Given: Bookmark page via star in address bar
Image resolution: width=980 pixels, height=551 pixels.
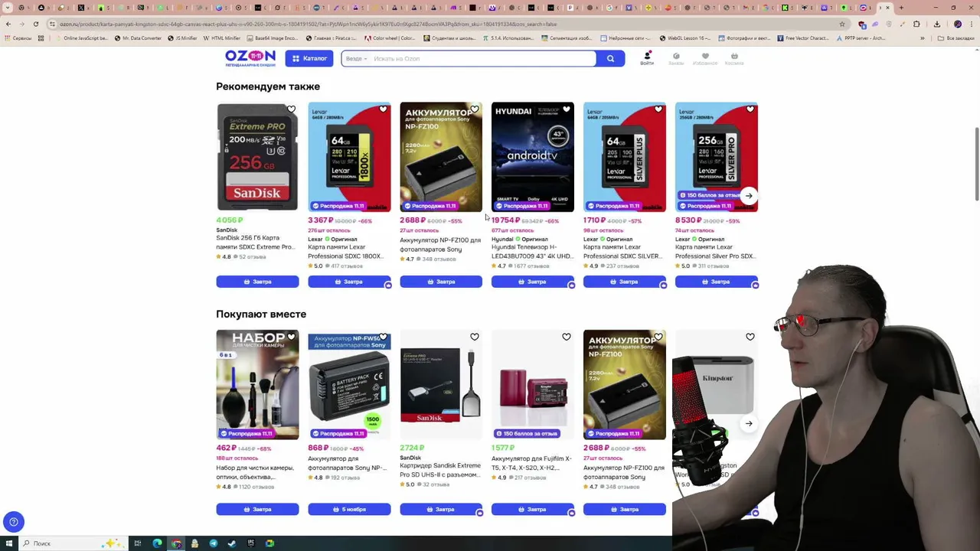Looking at the screenshot, I should tap(841, 24).
